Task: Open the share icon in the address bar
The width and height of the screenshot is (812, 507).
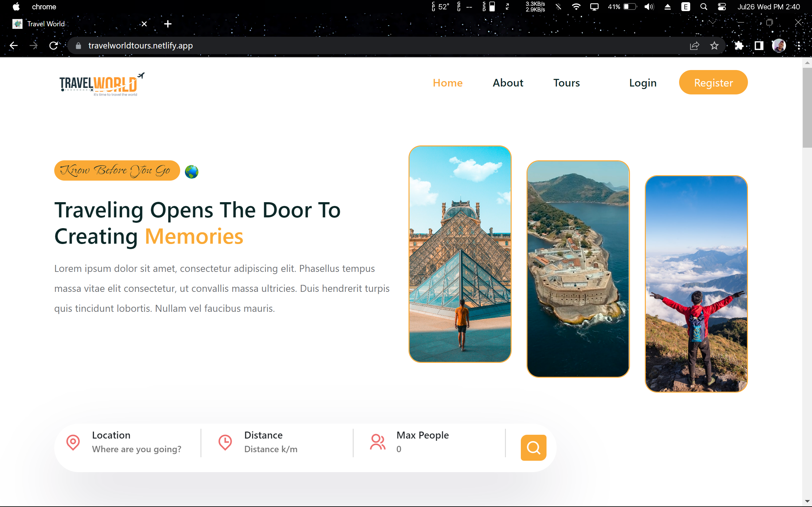Action: click(695, 45)
